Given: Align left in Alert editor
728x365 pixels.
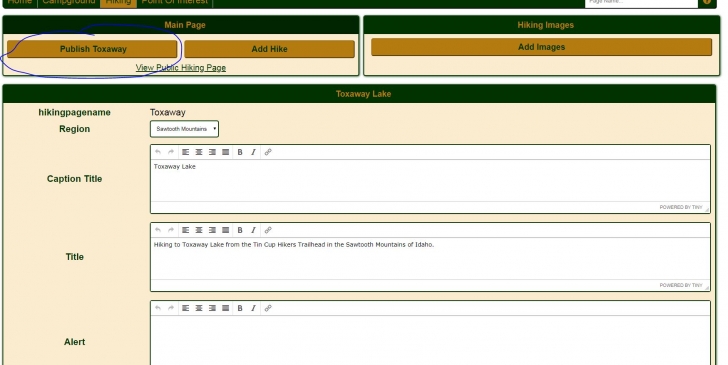Looking at the screenshot, I should (186, 308).
